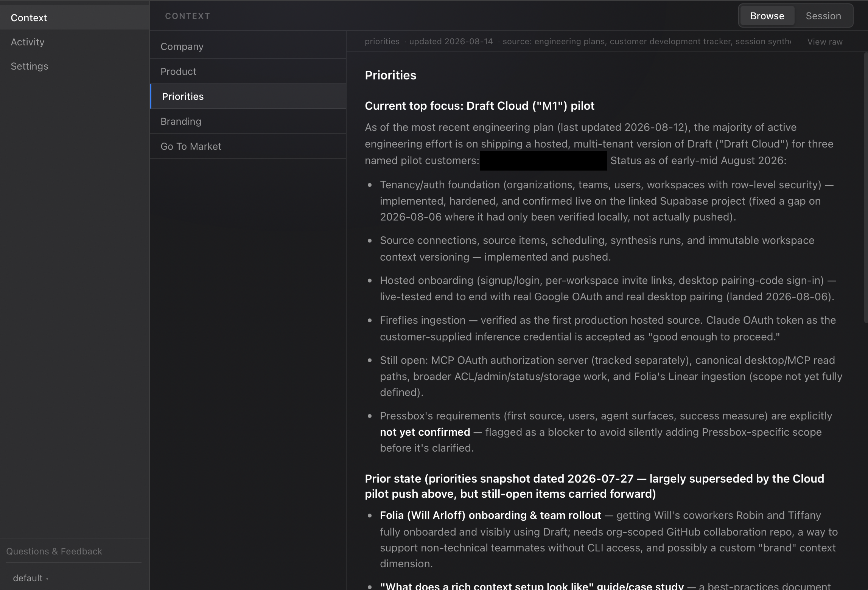The width and height of the screenshot is (868, 590).
Task: Open the Go To Market page
Action: (x=248, y=146)
